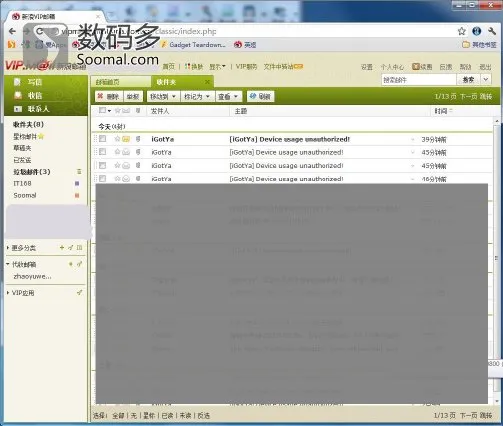Click the 续费 renew icon link
The width and height of the screenshot is (503, 426).
pyautogui.click(x=422, y=67)
